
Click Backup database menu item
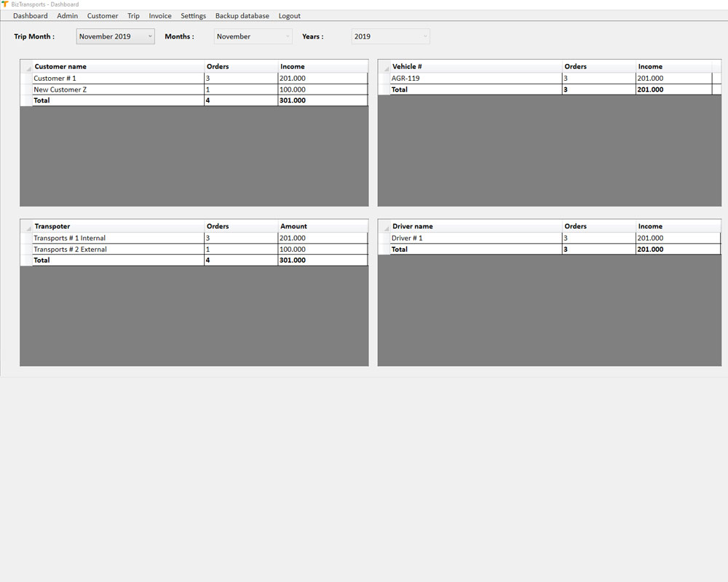click(242, 16)
